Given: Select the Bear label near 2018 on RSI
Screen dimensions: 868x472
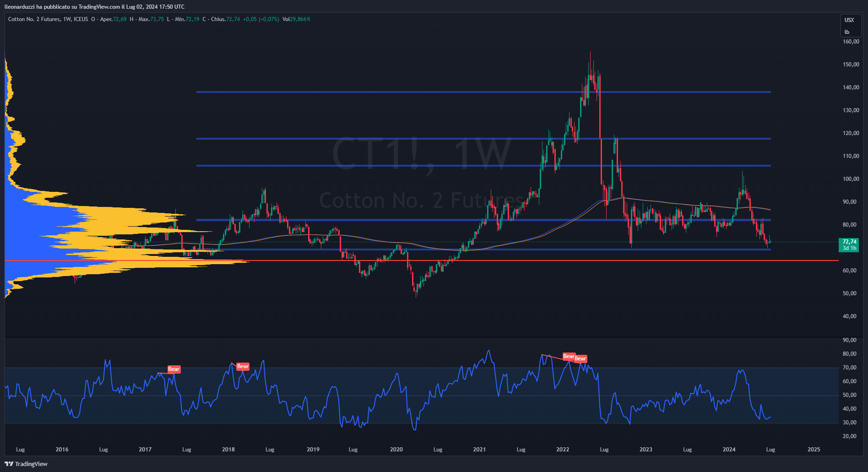Looking at the screenshot, I should pos(243,366).
